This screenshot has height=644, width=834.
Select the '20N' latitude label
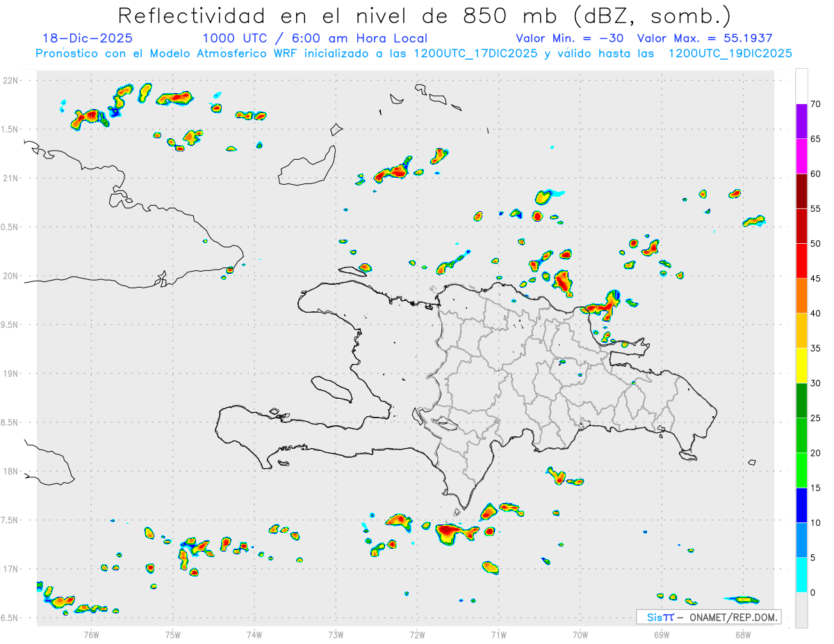[12, 276]
